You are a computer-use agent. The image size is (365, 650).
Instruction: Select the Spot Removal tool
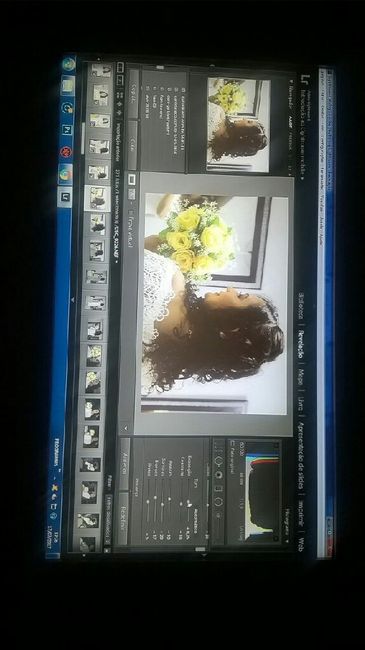pos(219,461)
